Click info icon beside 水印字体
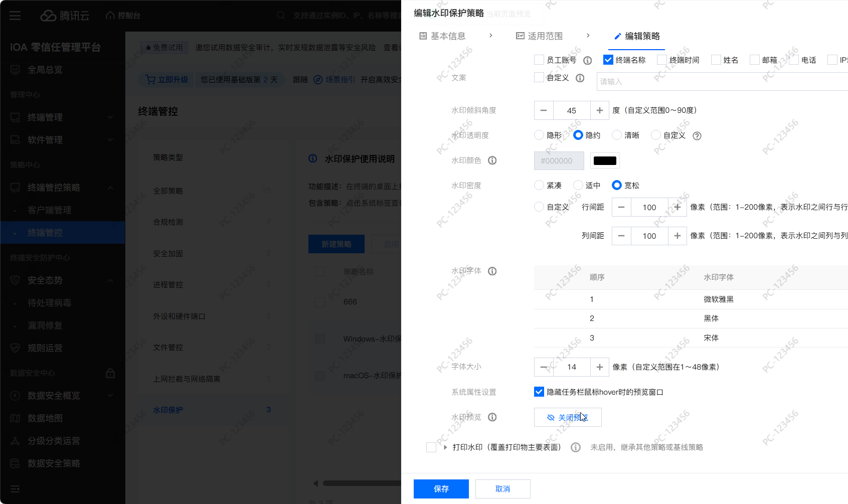The width and height of the screenshot is (848, 504). [x=492, y=271]
